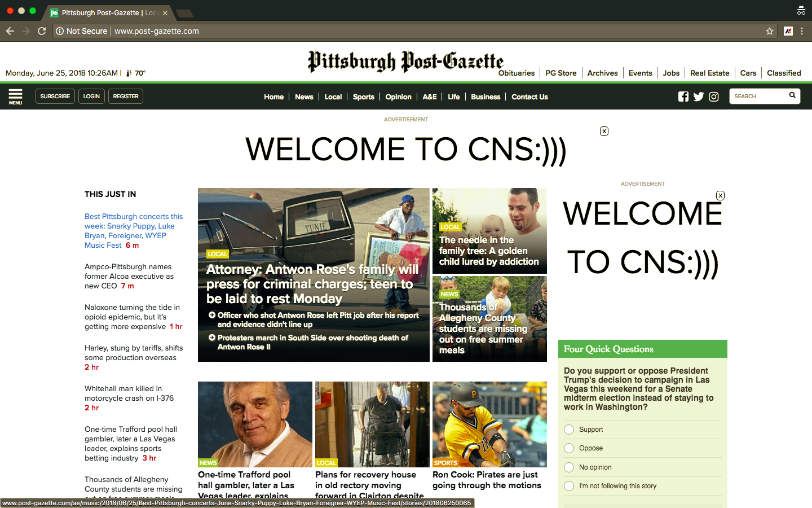Viewport: 812px width, 508px height.
Task: Close the top banner advertisement
Action: 604,131
